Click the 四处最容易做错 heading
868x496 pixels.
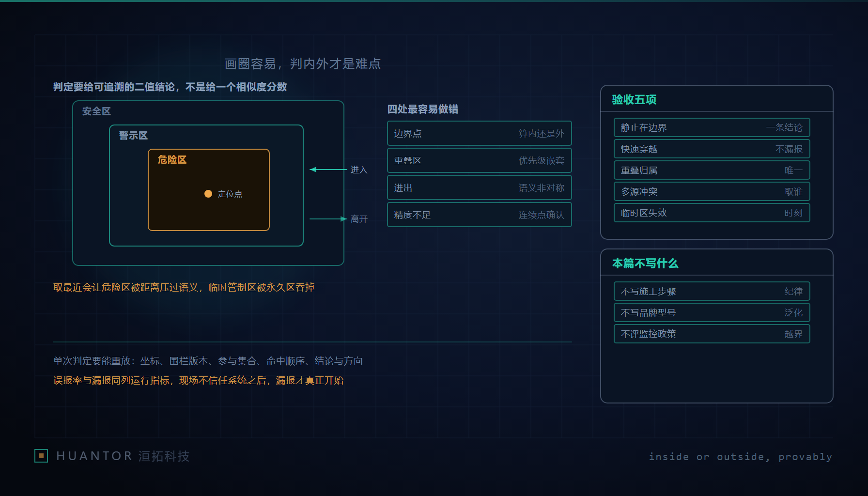tap(423, 109)
